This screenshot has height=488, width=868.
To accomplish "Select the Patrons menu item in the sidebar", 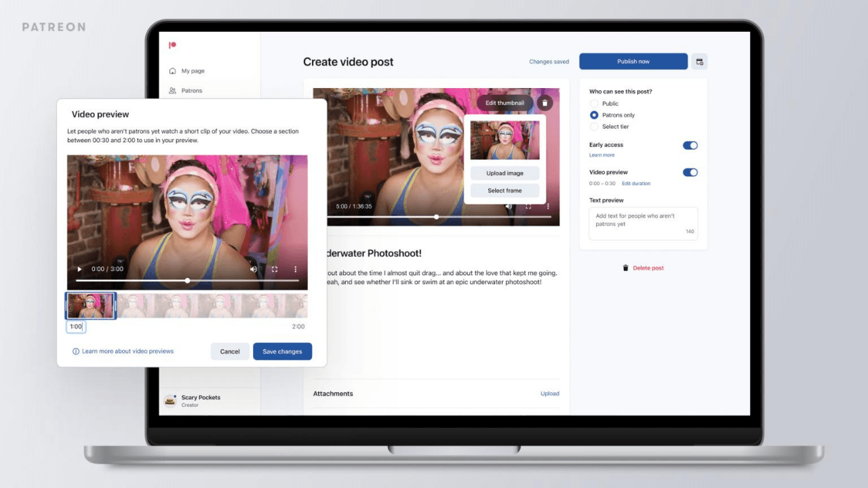I will point(192,90).
